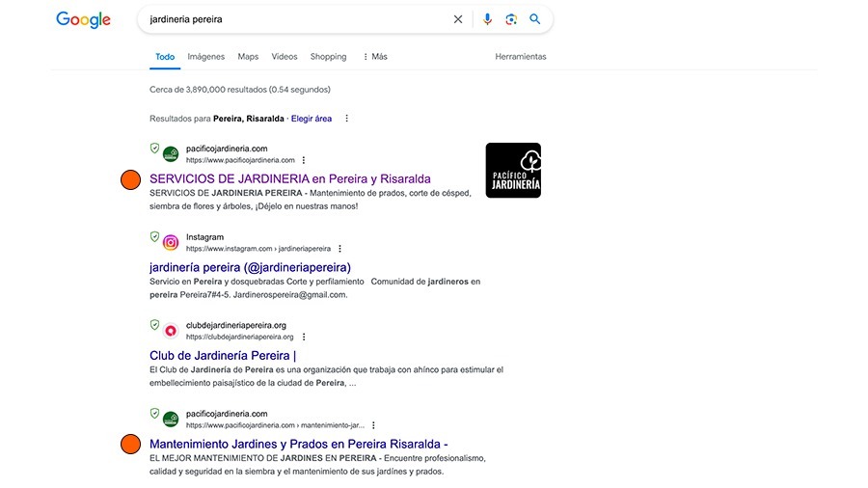Screen dimensions: 868x488
Task: Click the shield icon beside Mantenimiento Jardines result
Action: (154, 414)
